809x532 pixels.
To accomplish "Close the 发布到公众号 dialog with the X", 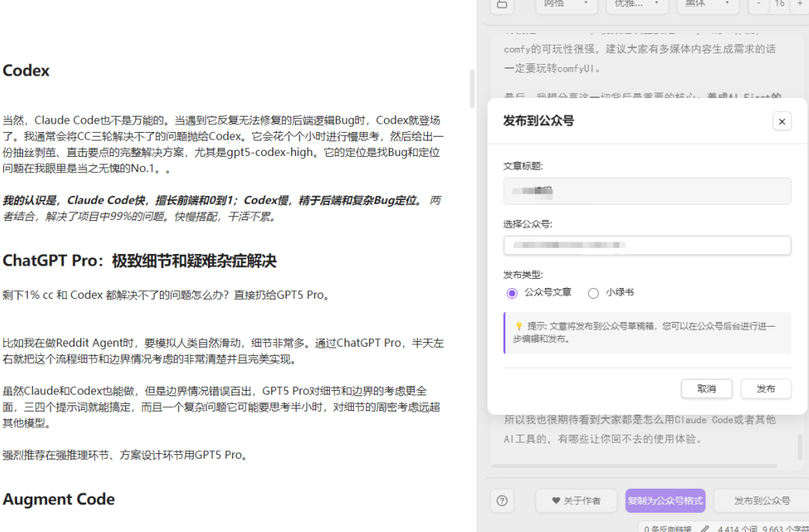I will [x=781, y=121].
